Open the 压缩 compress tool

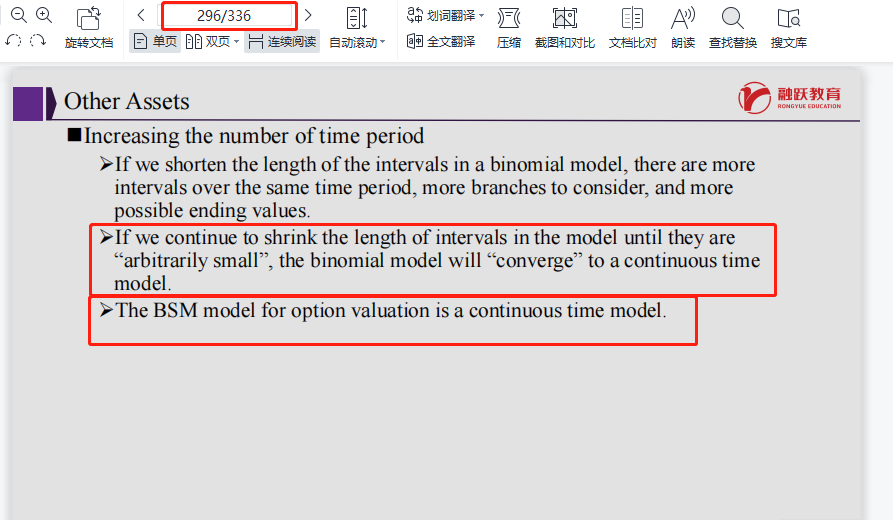(x=509, y=27)
